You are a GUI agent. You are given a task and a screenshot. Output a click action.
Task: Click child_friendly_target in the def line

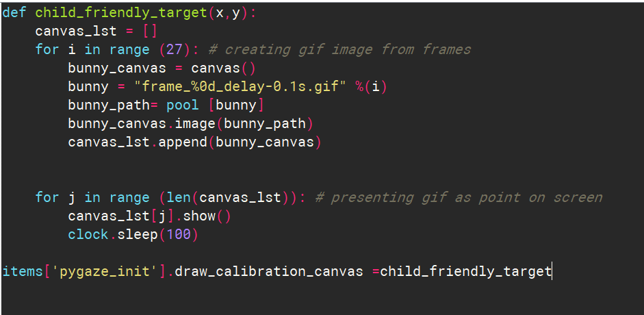pos(121,13)
